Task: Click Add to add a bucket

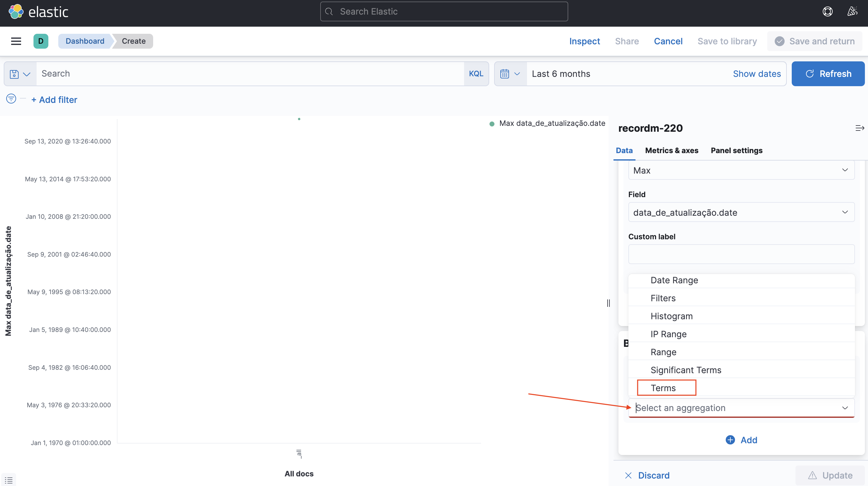Action: 741,440
